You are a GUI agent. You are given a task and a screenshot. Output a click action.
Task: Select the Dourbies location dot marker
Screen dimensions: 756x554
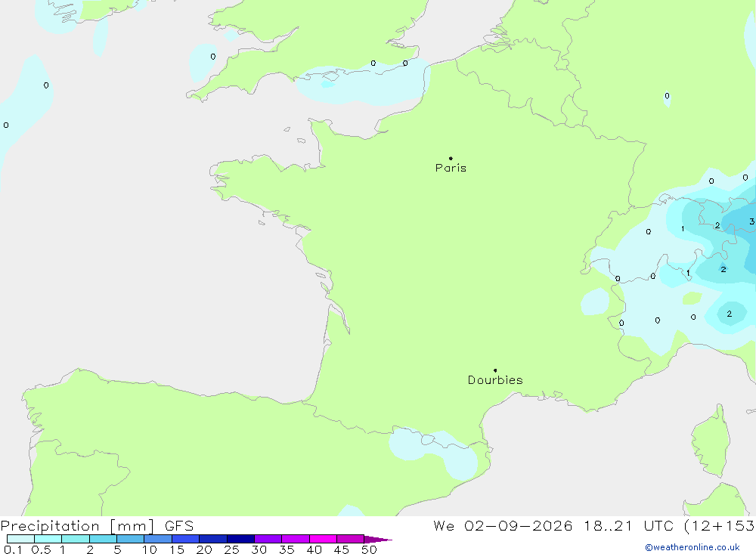[x=495, y=370]
